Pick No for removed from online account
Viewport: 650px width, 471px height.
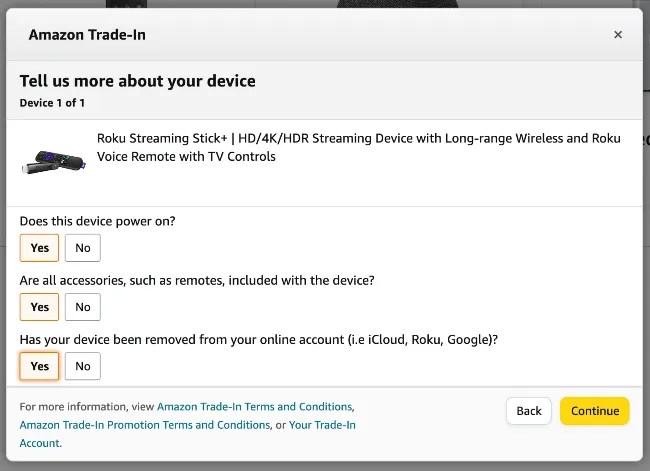click(83, 366)
